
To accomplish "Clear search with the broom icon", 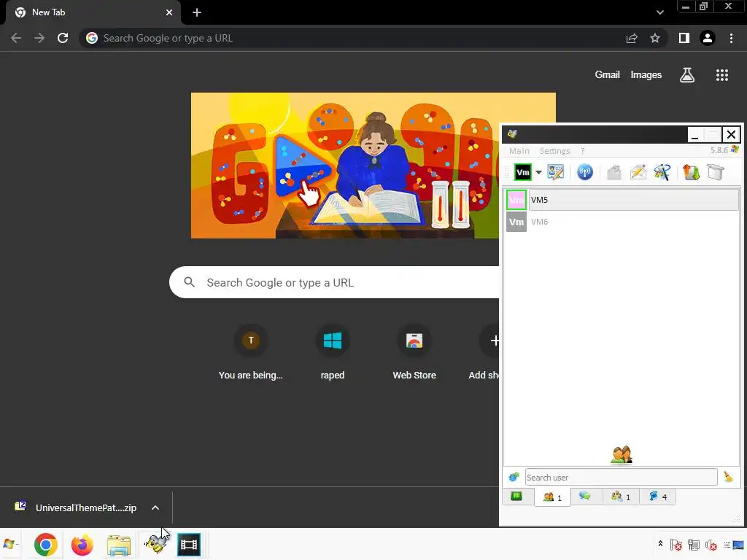I will coord(728,477).
